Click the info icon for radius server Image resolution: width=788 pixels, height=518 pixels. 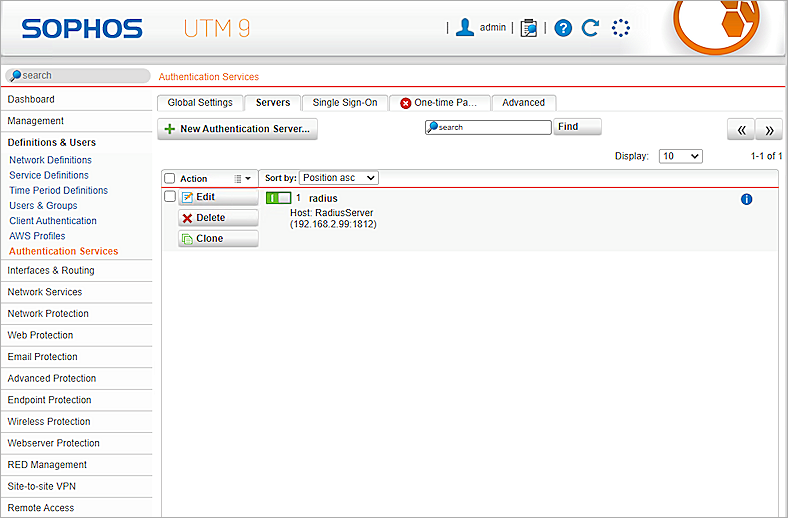click(x=746, y=199)
